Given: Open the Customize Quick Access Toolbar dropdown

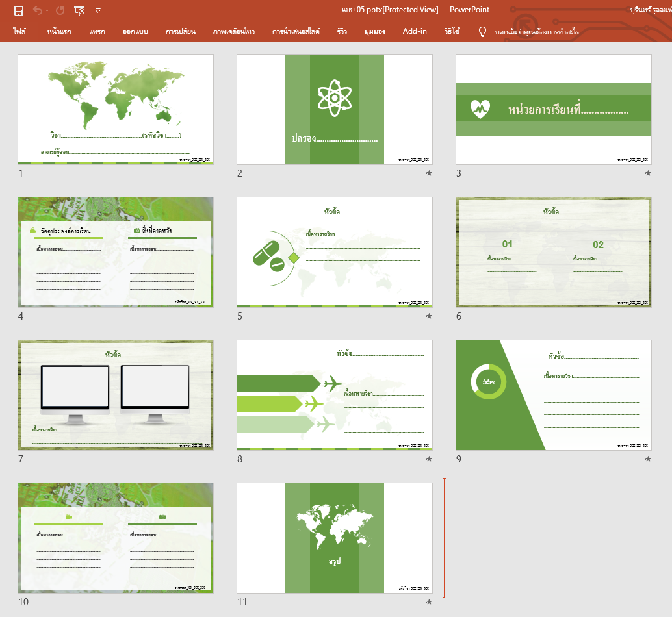Looking at the screenshot, I should pos(98,10).
